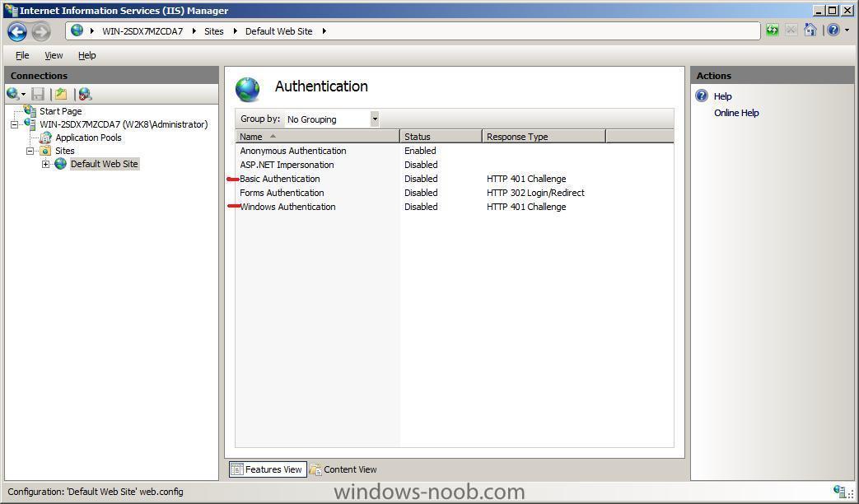The image size is (859, 504).
Task: Select the Forms Authentication row
Action: (x=455, y=193)
